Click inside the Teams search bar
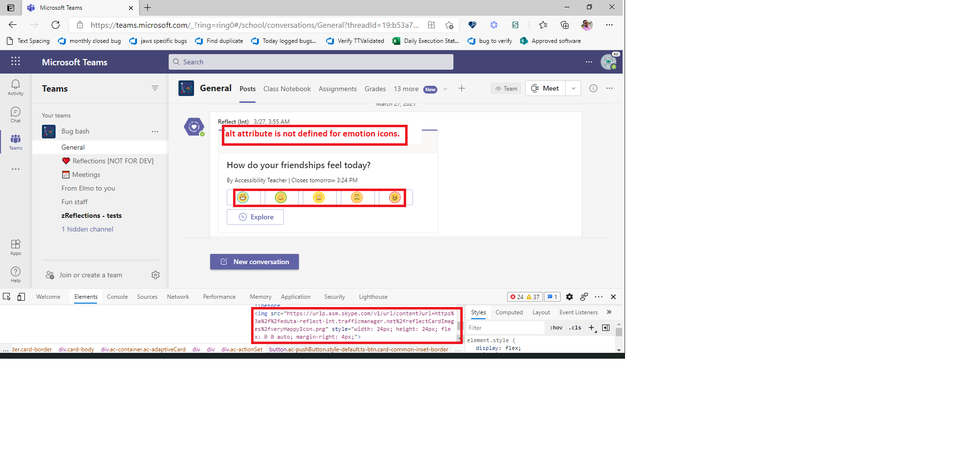The image size is (980, 462). coord(311,61)
